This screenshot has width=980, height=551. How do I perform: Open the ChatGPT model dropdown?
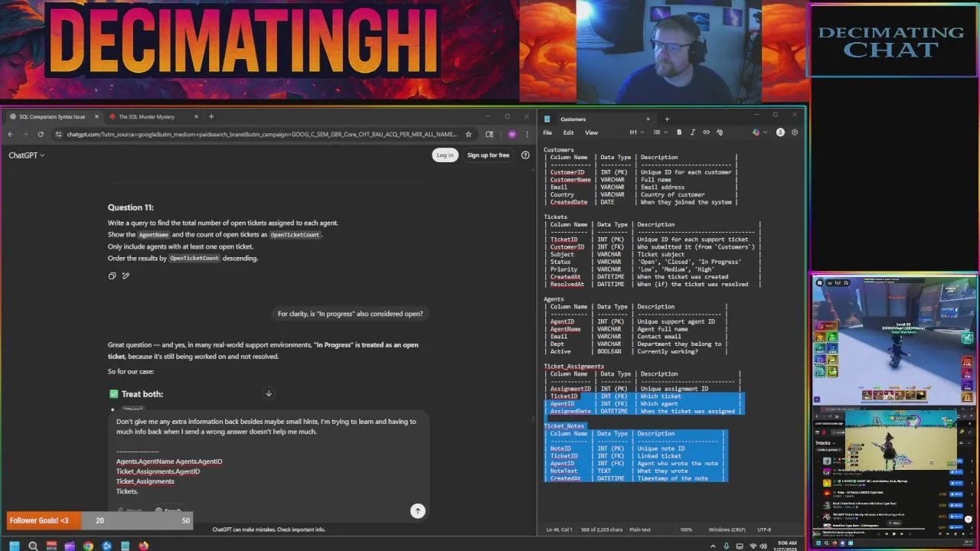pos(27,155)
